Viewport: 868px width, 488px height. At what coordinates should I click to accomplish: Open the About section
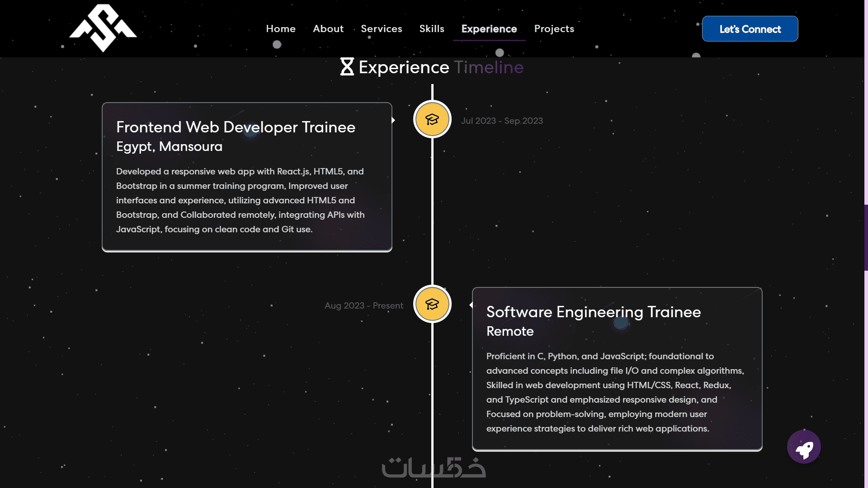click(328, 29)
